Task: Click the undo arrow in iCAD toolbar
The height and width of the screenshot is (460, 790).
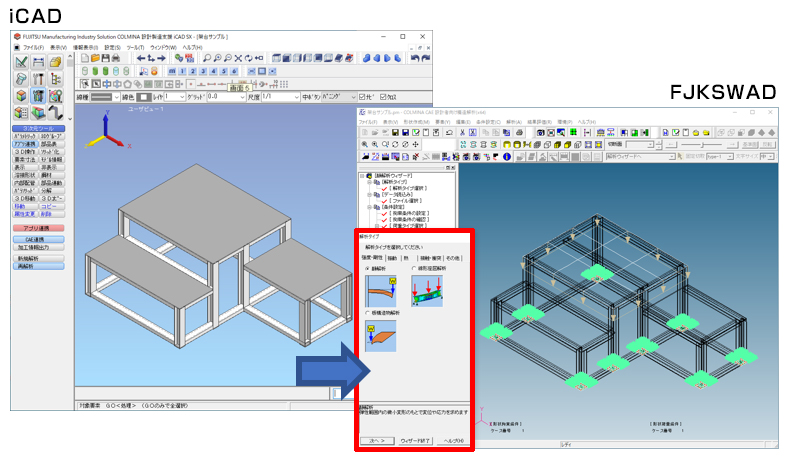Action: [x=414, y=58]
